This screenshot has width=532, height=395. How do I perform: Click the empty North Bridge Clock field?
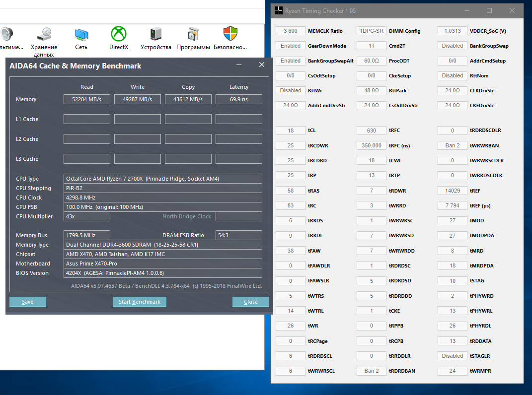coord(239,216)
